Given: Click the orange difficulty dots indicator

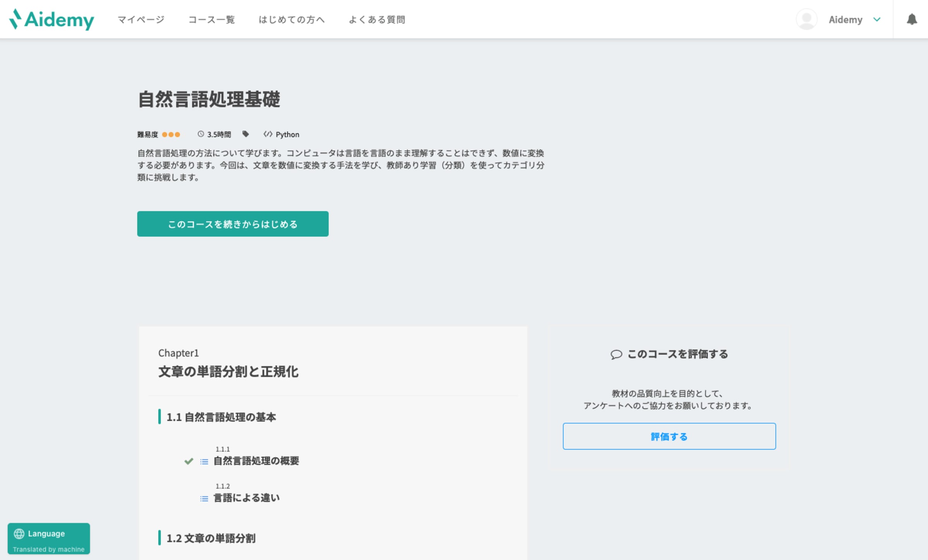Looking at the screenshot, I should point(171,134).
